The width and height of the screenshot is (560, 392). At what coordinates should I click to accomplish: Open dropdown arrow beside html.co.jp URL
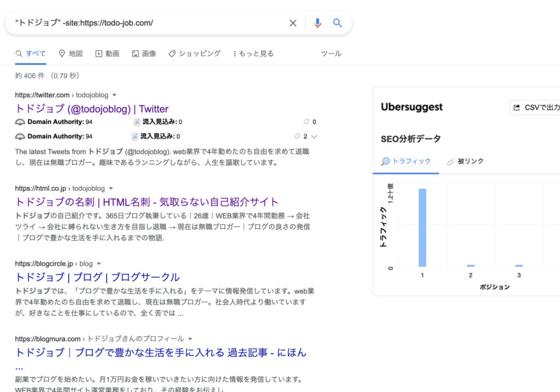(110, 189)
